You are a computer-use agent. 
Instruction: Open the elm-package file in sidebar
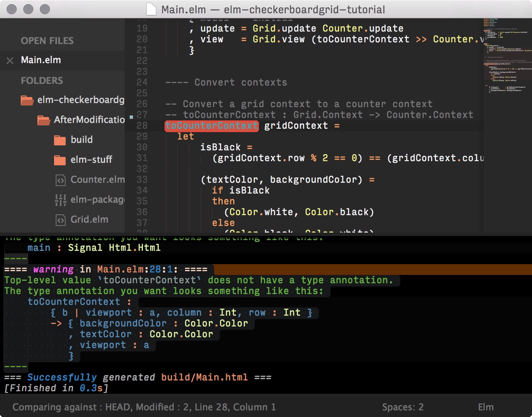pos(98,200)
